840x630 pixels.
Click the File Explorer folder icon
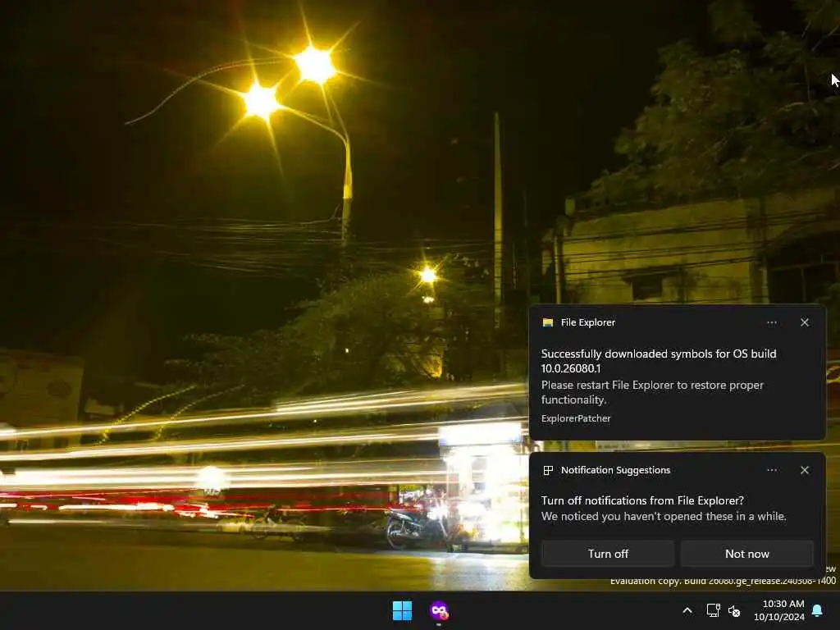[547, 322]
